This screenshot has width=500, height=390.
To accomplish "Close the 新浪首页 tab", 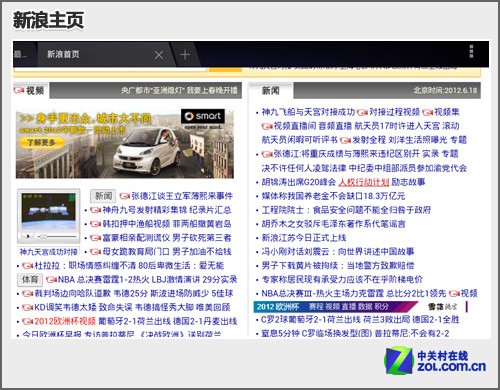I will [x=159, y=55].
